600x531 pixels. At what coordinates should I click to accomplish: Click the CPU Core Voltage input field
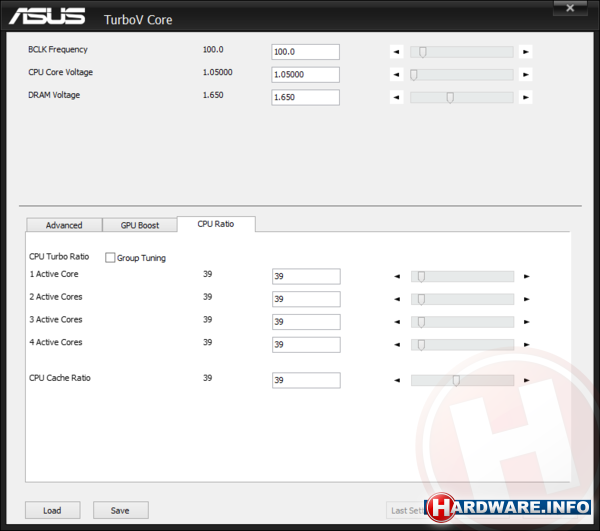305,75
